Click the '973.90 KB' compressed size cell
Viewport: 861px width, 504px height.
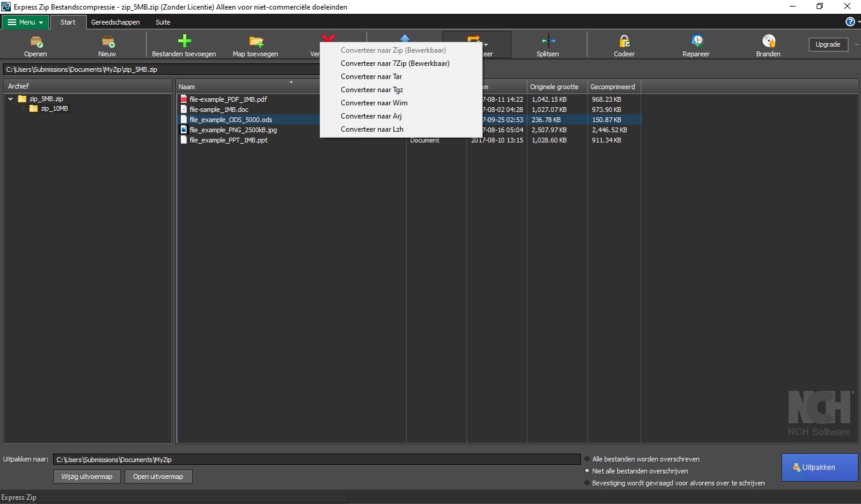(x=607, y=110)
